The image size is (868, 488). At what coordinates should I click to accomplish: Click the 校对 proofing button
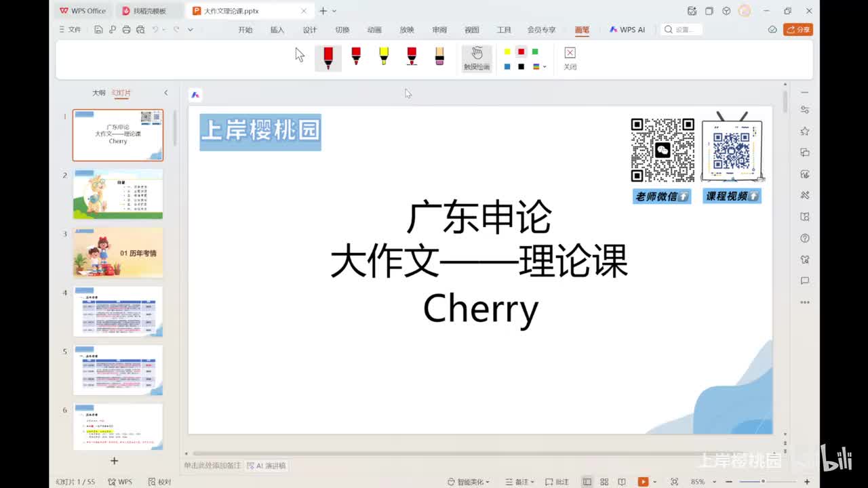pyautogui.click(x=160, y=482)
